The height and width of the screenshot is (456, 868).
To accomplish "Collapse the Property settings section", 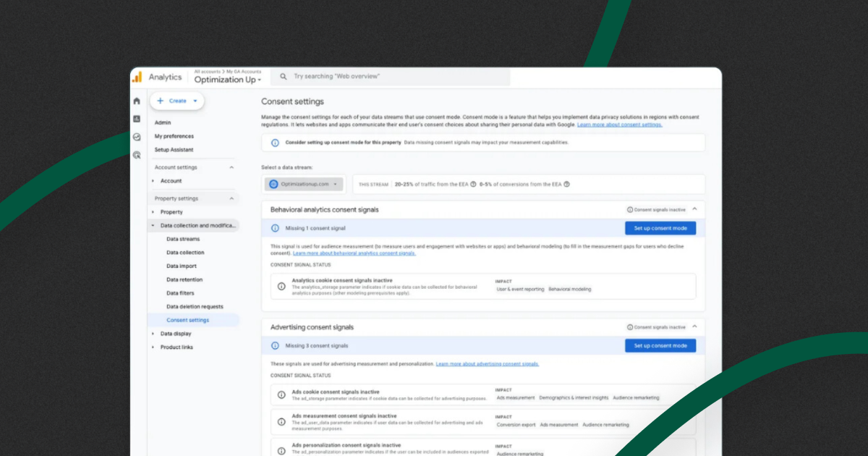I will point(231,198).
